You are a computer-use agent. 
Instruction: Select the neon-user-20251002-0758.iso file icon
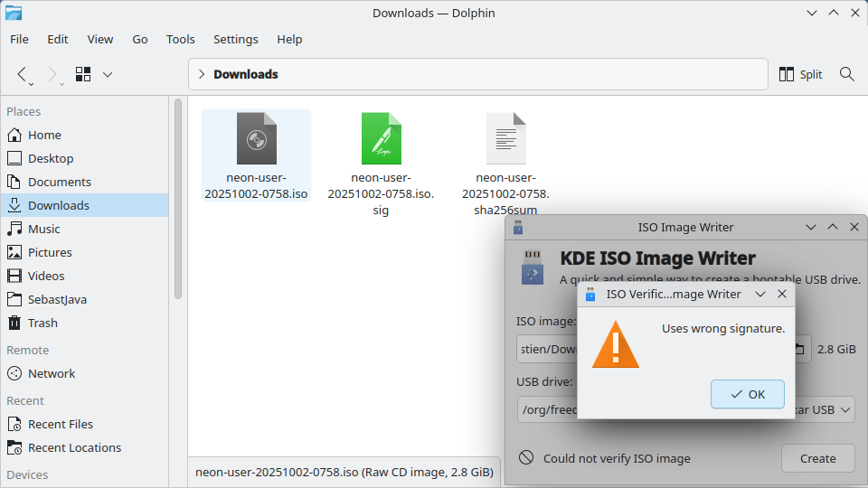coord(256,138)
